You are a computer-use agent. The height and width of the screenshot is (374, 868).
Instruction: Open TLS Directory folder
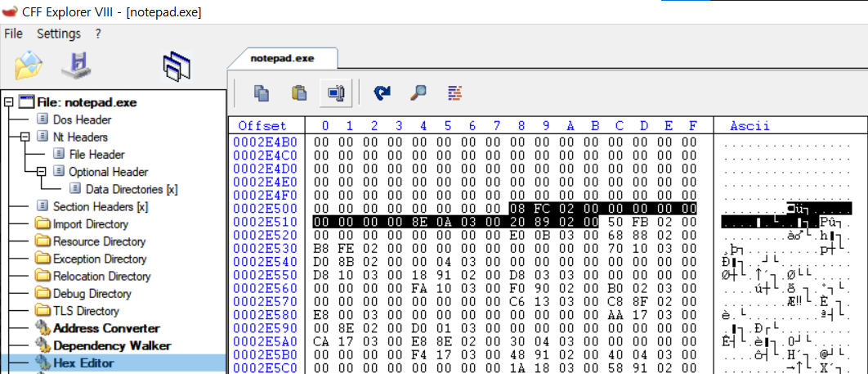point(86,311)
